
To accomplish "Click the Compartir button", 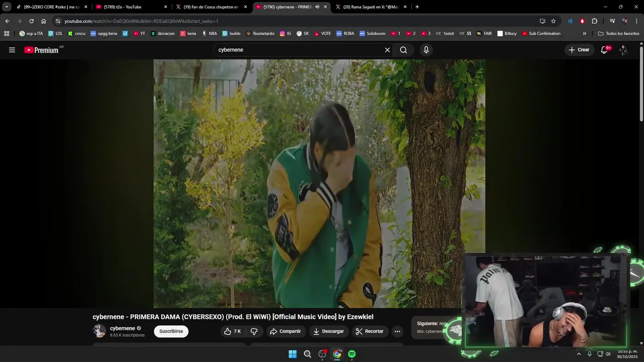I will pos(285,331).
